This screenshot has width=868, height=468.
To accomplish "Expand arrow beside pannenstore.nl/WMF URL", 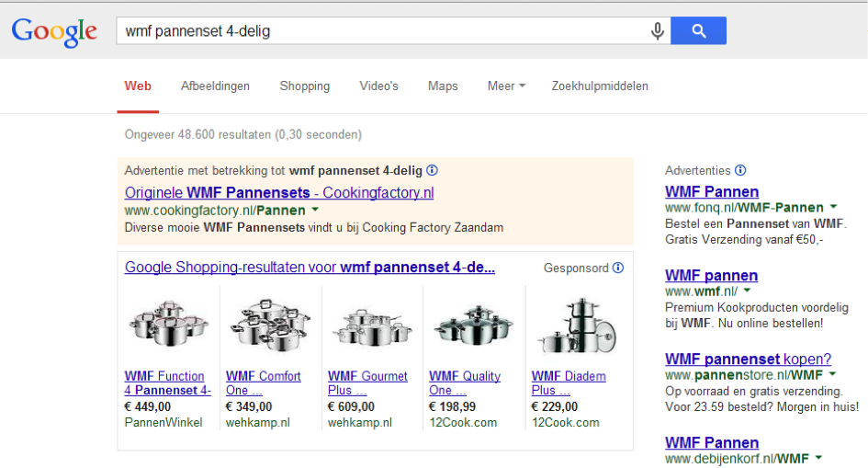I will (832, 374).
